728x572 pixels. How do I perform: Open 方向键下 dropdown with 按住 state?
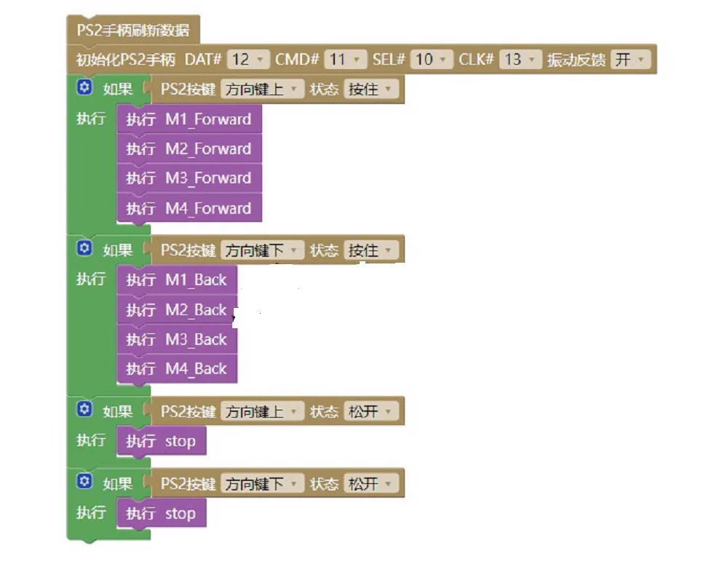tap(262, 250)
